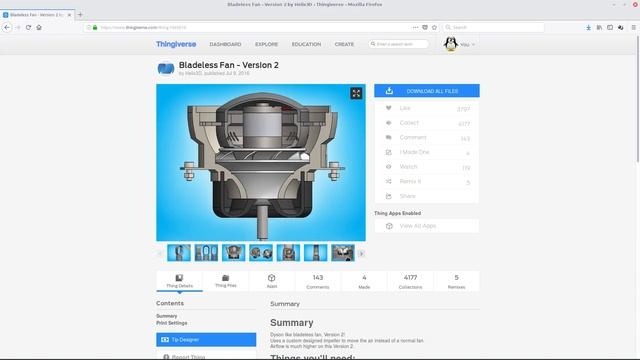640x360 pixels.
Task: Open Firefox library icon
Action: 599,27
